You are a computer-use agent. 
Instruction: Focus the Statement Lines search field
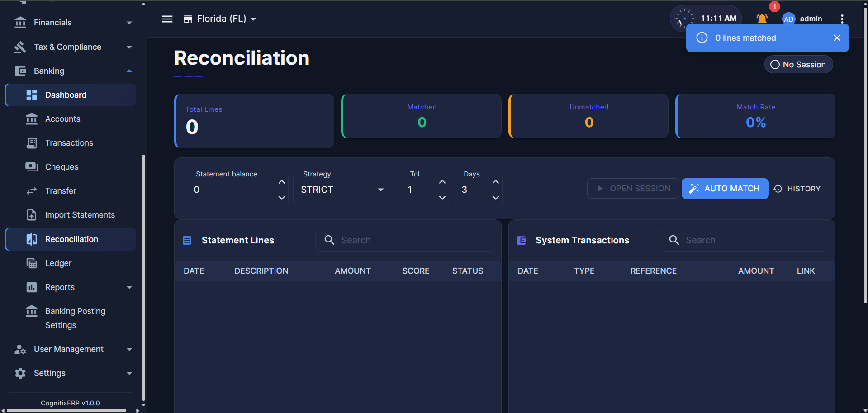click(x=405, y=240)
